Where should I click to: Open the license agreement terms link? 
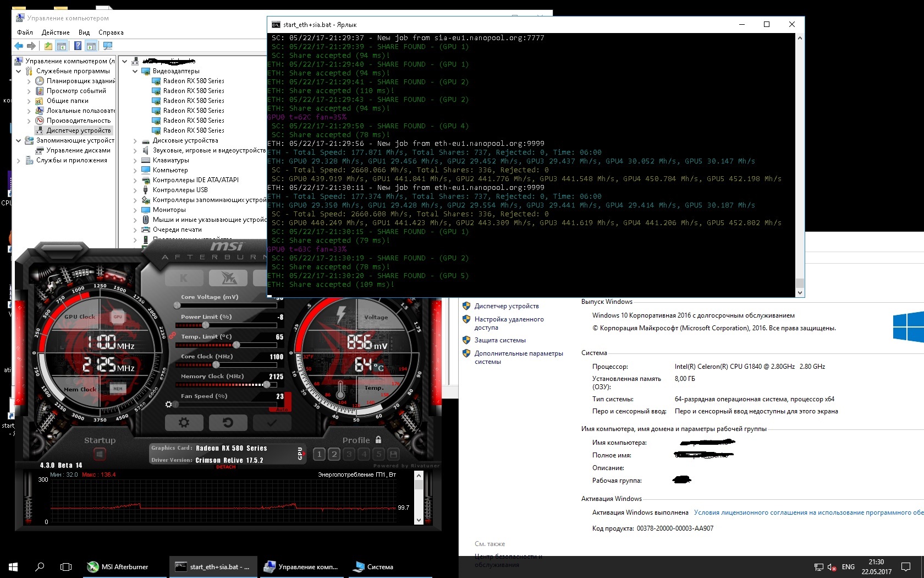(809, 512)
